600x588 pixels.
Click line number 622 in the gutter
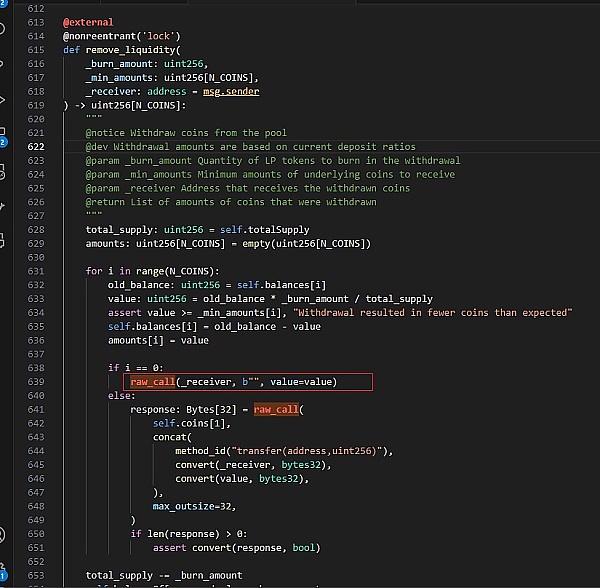tap(36, 147)
